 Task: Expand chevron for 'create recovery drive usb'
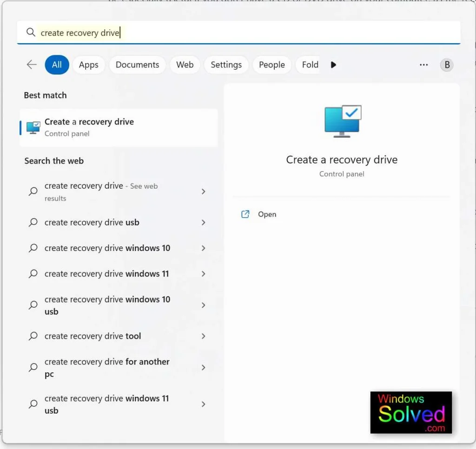point(204,223)
